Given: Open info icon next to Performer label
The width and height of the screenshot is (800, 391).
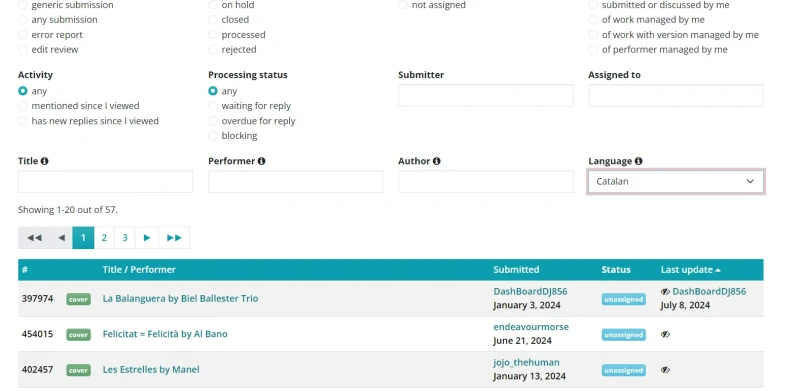Looking at the screenshot, I should coord(261,161).
